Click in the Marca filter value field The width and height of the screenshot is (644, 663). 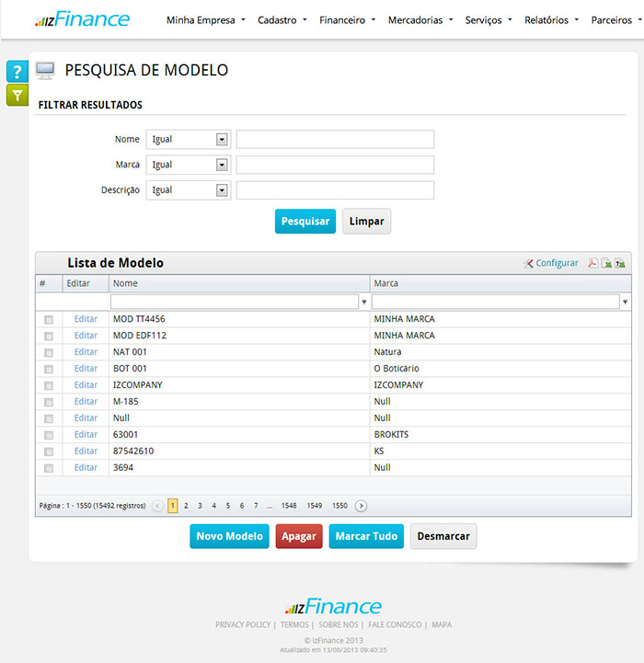point(335,165)
